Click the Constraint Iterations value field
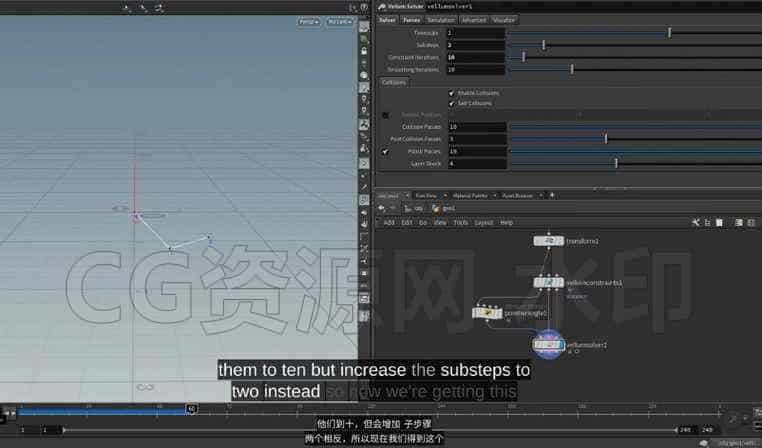 point(476,57)
